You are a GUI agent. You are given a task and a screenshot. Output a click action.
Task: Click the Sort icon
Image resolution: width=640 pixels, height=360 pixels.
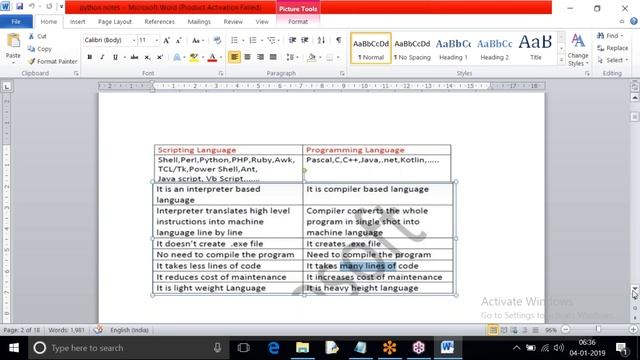pyautogui.click(x=321, y=40)
